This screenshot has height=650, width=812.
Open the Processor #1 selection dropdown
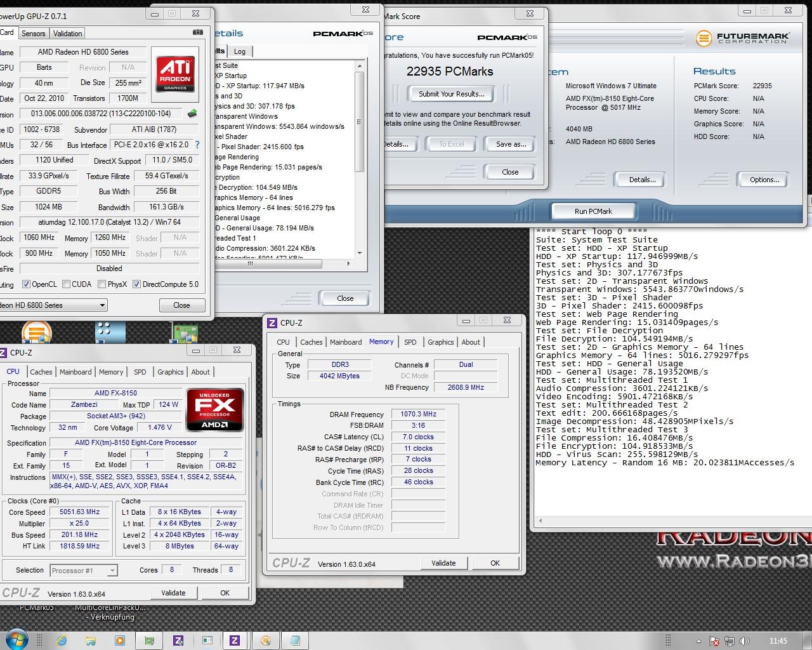112,571
